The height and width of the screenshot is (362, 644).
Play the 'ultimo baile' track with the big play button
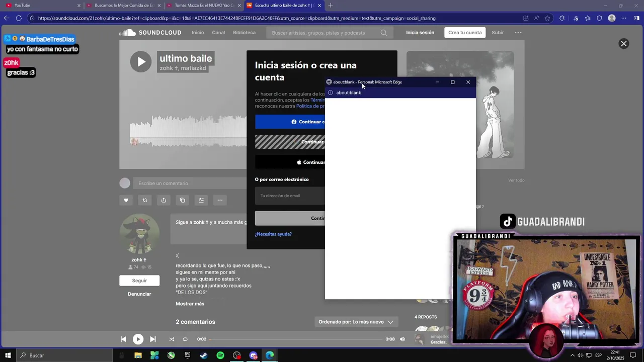tap(141, 62)
